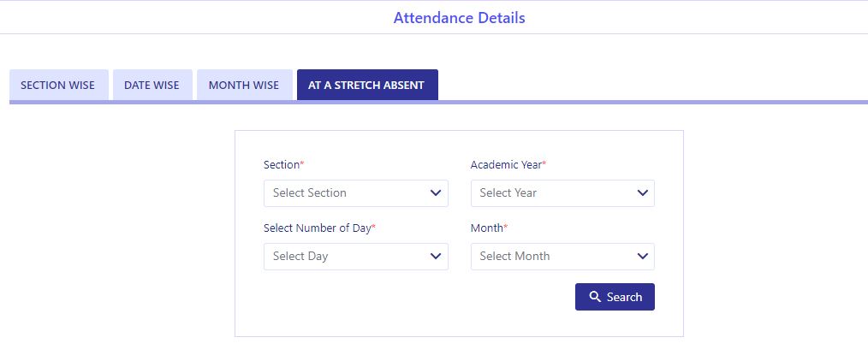
Task: Switch to the Section Wise tab
Action: pos(59,86)
